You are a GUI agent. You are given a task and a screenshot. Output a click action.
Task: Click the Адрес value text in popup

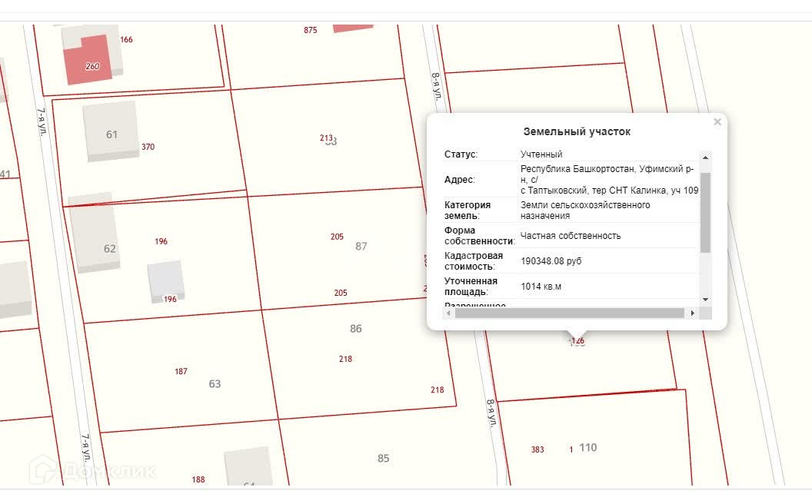pos(607,180)
